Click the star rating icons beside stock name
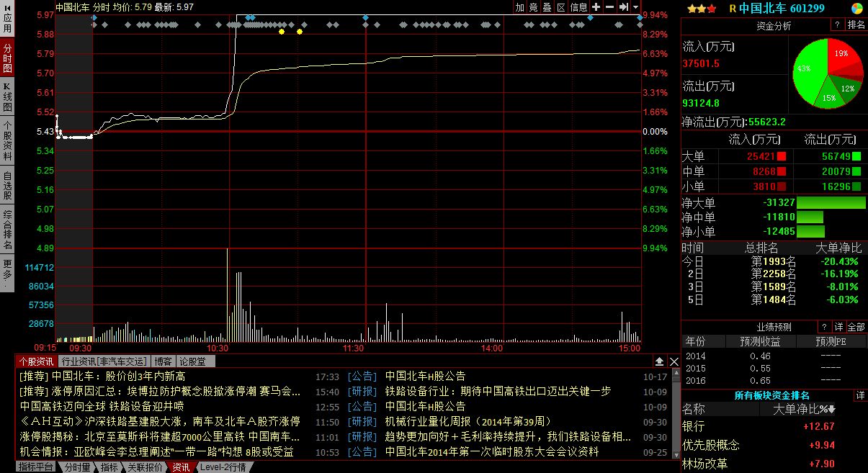Image resolution: width=868 pixels, height=473 pixels. pos(702,9)
